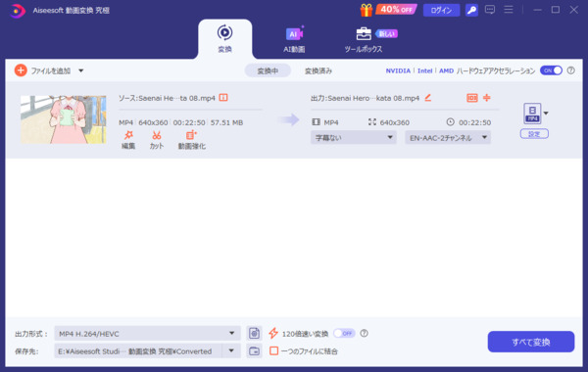The image size is (588, 372).
Task: Expand the format icon dropdown arrow
Action: (x=546, y=114)
